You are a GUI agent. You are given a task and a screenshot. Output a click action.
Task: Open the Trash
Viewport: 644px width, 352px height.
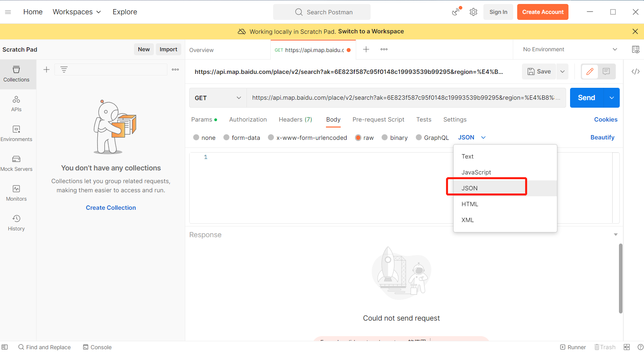[605, 347]
